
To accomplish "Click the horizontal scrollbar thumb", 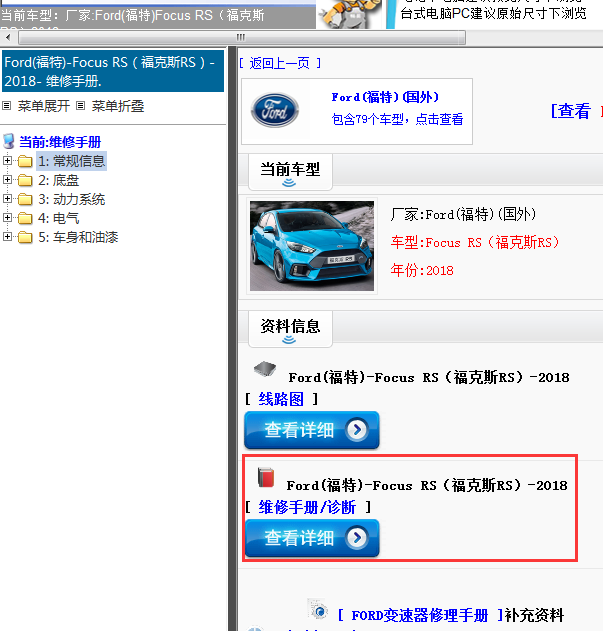I will click(242, 38).
